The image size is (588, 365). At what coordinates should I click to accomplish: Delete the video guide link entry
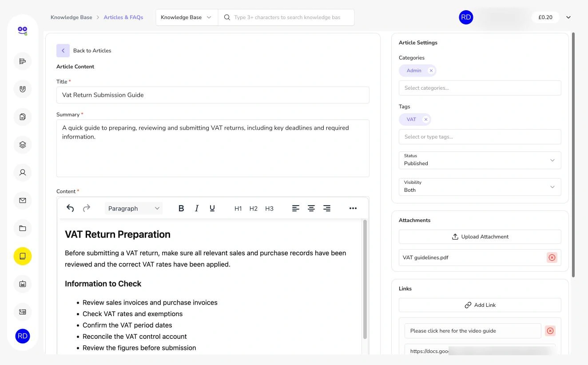pos(550,331)
